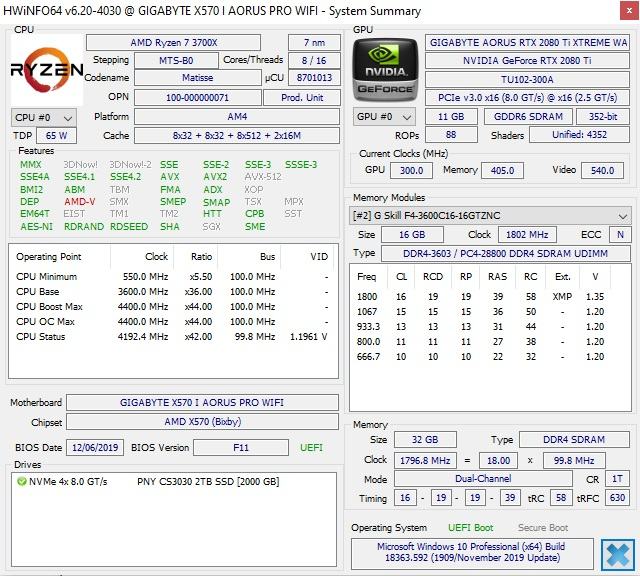640x576 pixels.
Task: Click the Prod. Unit field
Action: [x=302, y=98]
